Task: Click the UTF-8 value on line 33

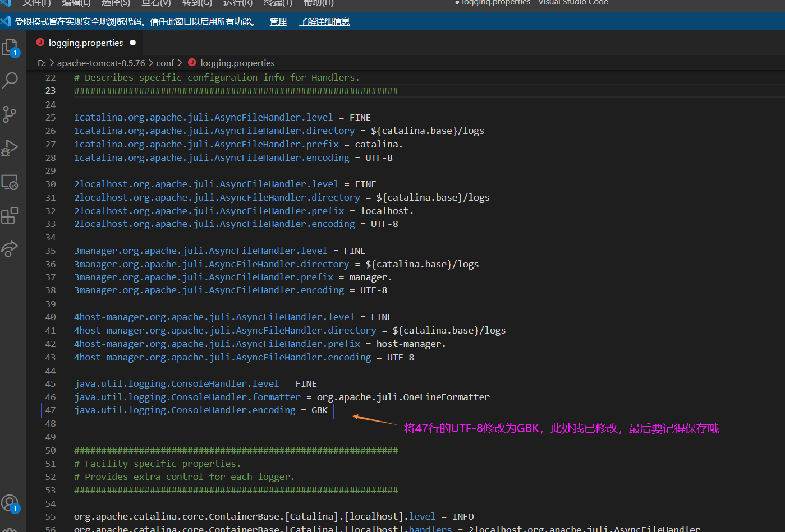Action: (384, 224)
